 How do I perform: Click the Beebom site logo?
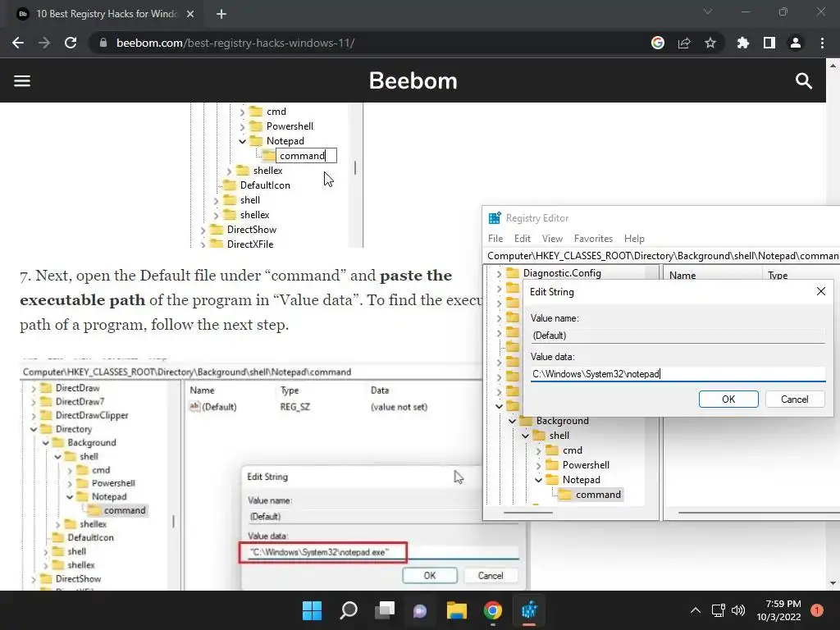tap(413, 81)
